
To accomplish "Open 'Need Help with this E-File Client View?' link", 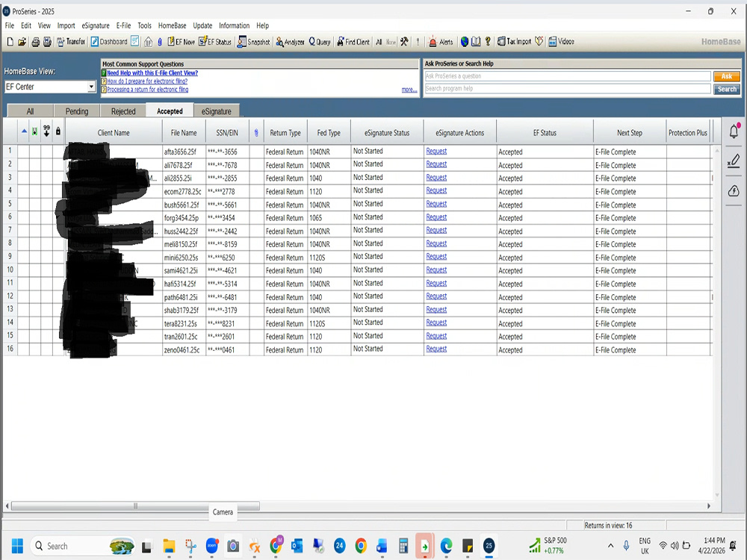I will click(152, 73).
